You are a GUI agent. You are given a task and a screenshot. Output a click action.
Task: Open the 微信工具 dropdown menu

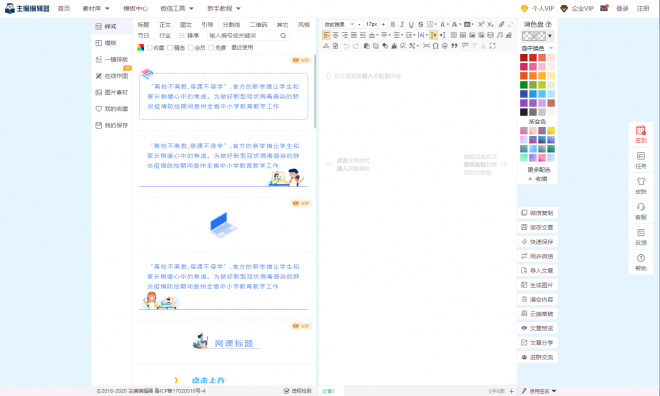[177, 8]
